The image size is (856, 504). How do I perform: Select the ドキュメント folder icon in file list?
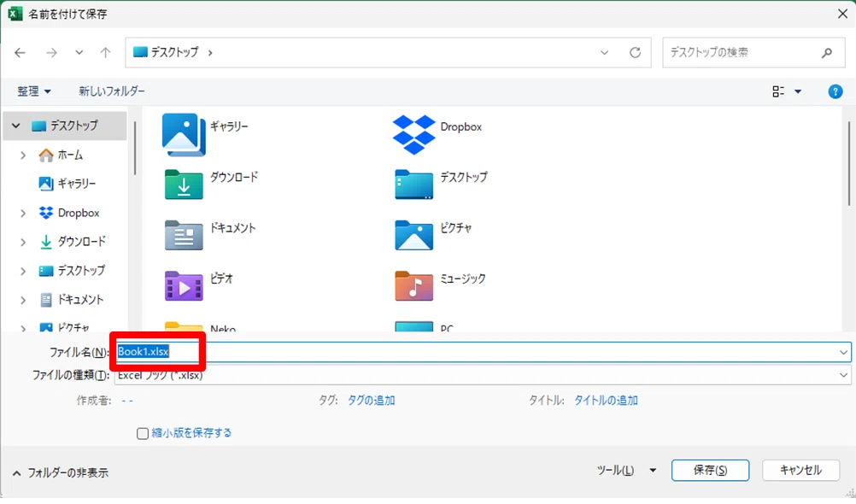click(x=184, y=235)
